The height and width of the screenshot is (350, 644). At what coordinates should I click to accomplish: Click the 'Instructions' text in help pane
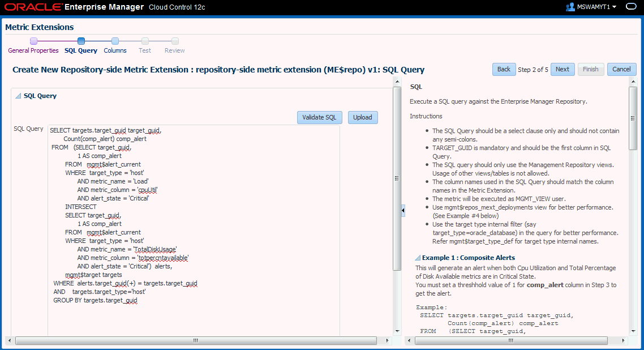tap(426, 116)
